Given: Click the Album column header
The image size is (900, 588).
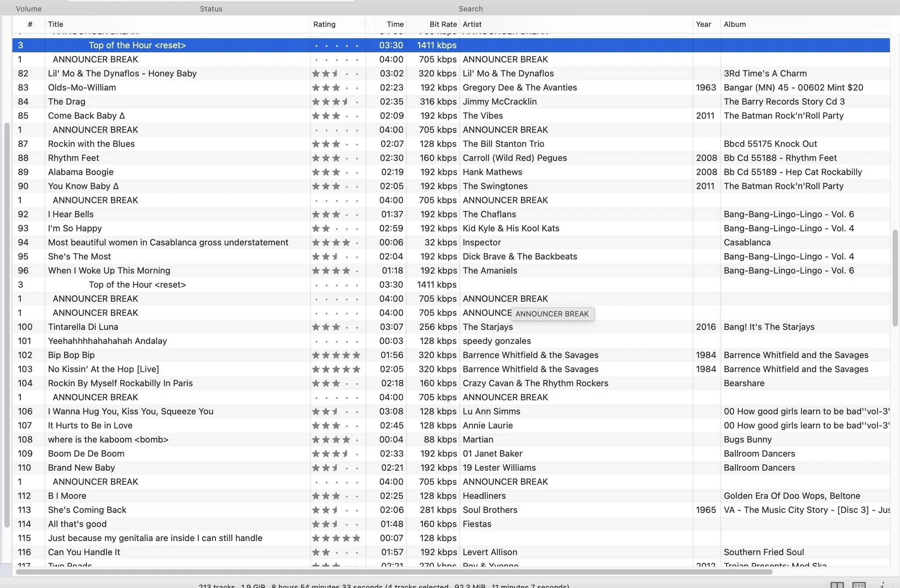Looking at the screenshot, I should [x=735, y=24].
